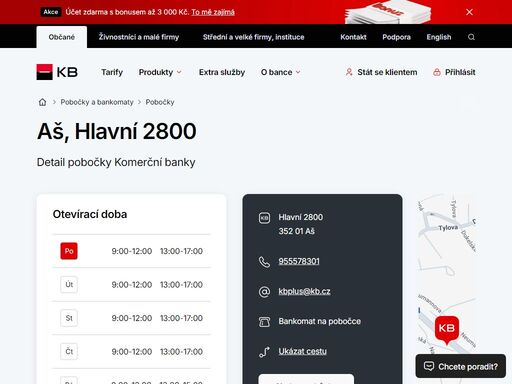Call phone number 955578301 link
This screenshot has width=512, height=384.
point(299,261)
